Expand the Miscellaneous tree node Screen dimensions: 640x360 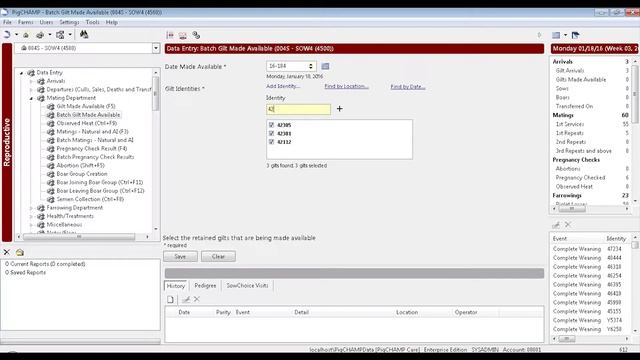[x=31, y=225]
